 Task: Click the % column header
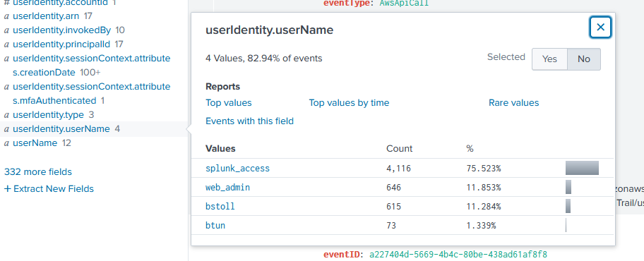[470, 149]
